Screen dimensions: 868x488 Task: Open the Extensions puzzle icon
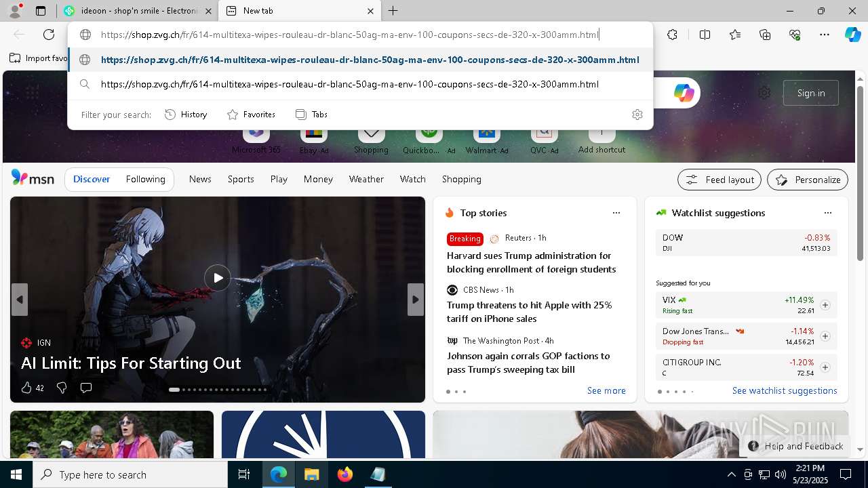point(672,35)
